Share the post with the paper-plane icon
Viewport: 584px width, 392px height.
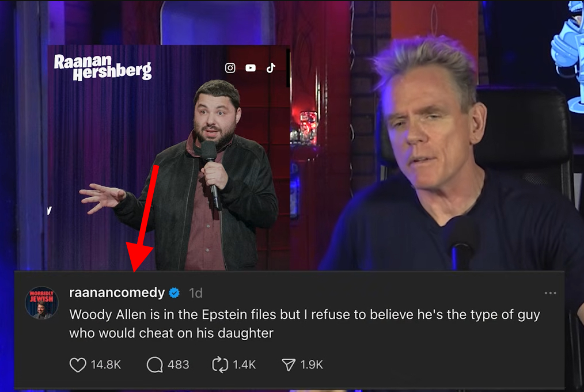click(x=289, y=365)
